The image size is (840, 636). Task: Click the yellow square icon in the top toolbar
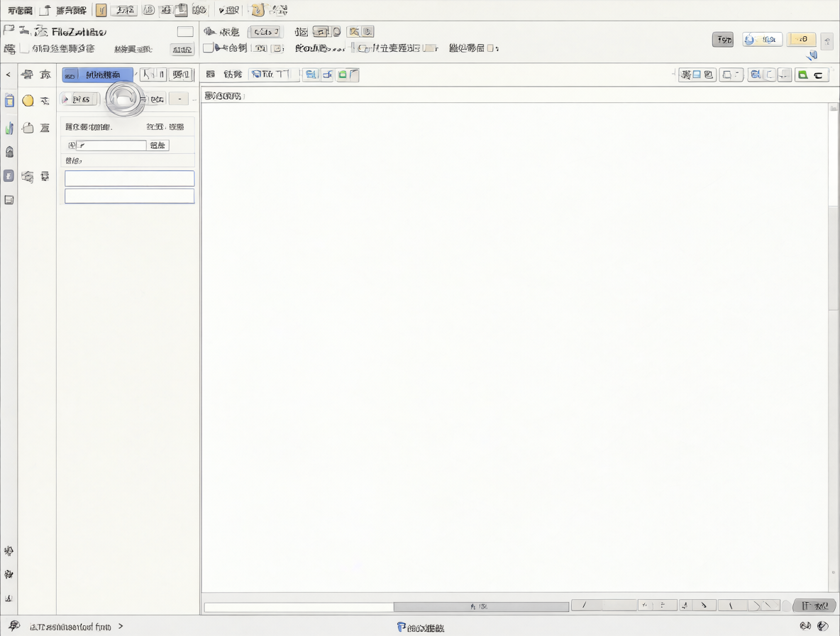101,10
